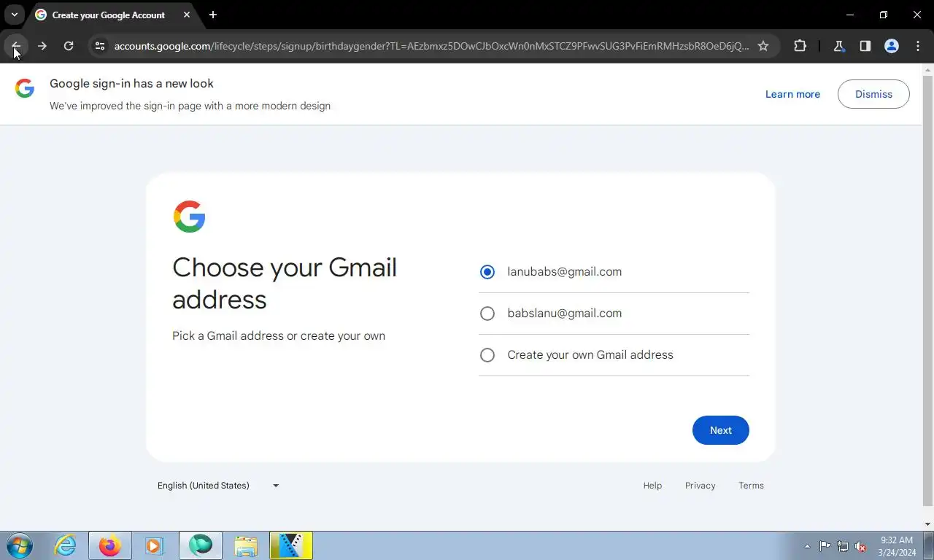Open a new tab with plus button

(x=213, y=15)
